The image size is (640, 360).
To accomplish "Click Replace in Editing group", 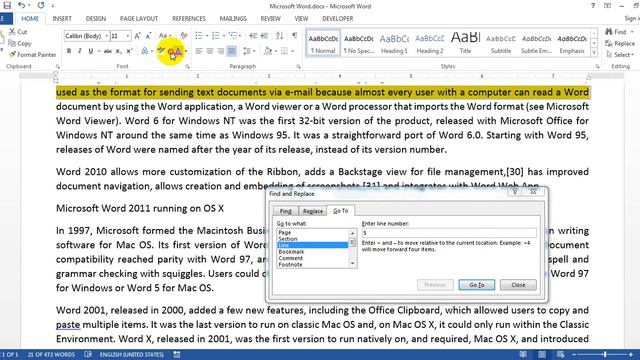I will pos(620,43).
